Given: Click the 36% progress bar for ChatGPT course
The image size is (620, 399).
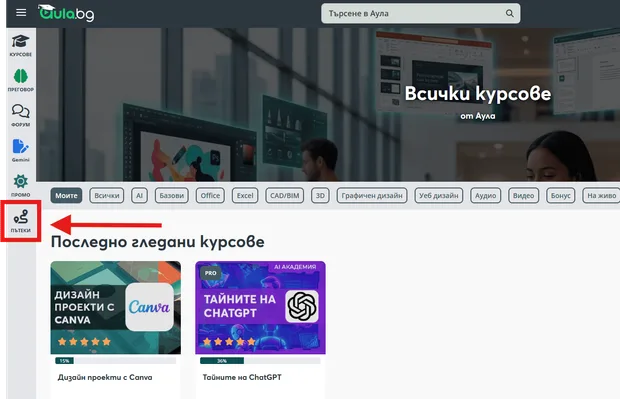Looking at the screenshot, I should coord(260,361).
